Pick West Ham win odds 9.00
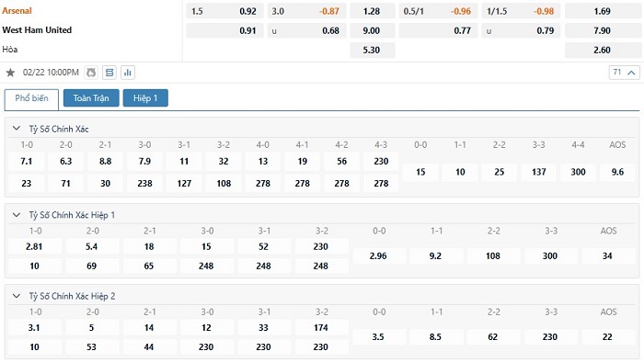644x363 pixels. pyautogui.click(x=372, y=30)
